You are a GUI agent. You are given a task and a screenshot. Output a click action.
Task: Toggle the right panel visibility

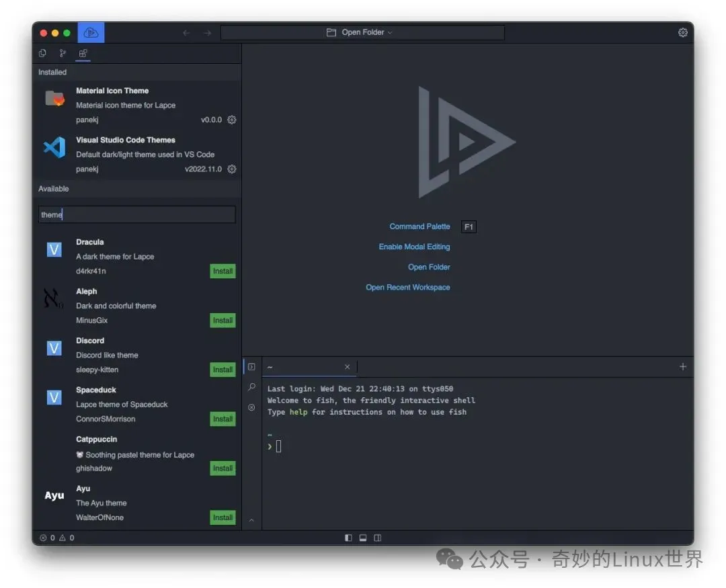(378, 538)
